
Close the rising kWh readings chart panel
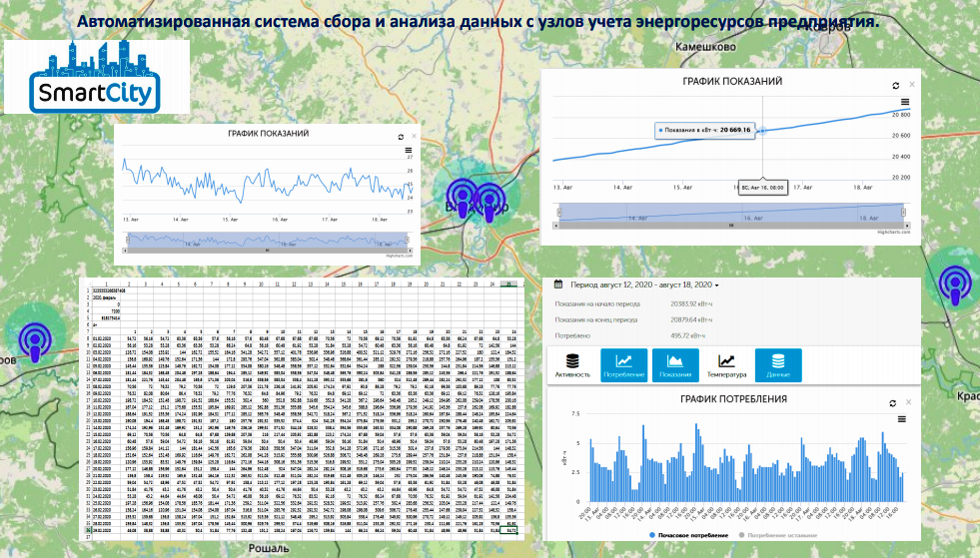click(x=912, y=85)
